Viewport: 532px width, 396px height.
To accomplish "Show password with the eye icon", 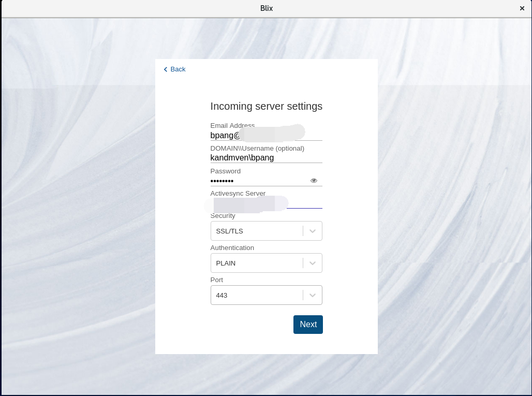I will 314,181.
